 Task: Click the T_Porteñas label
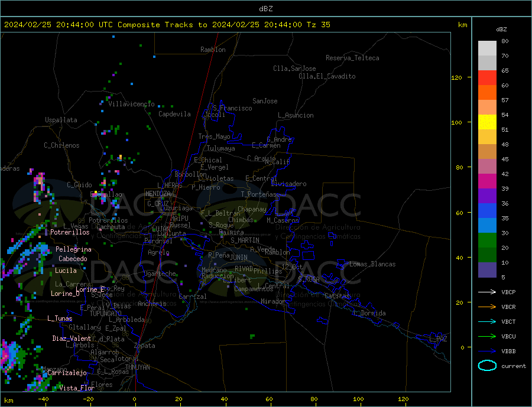pyautogui.click(x=259, y=194)
